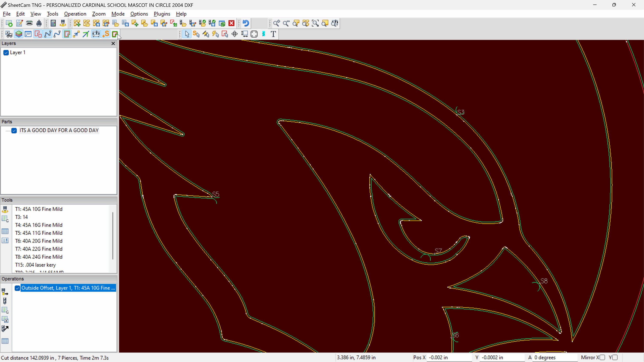Toggle the ITS A GOOD DAY FOR A GOOD DAY part checkbox
Viewport: 644px width, 362px height.
(14, 130)
